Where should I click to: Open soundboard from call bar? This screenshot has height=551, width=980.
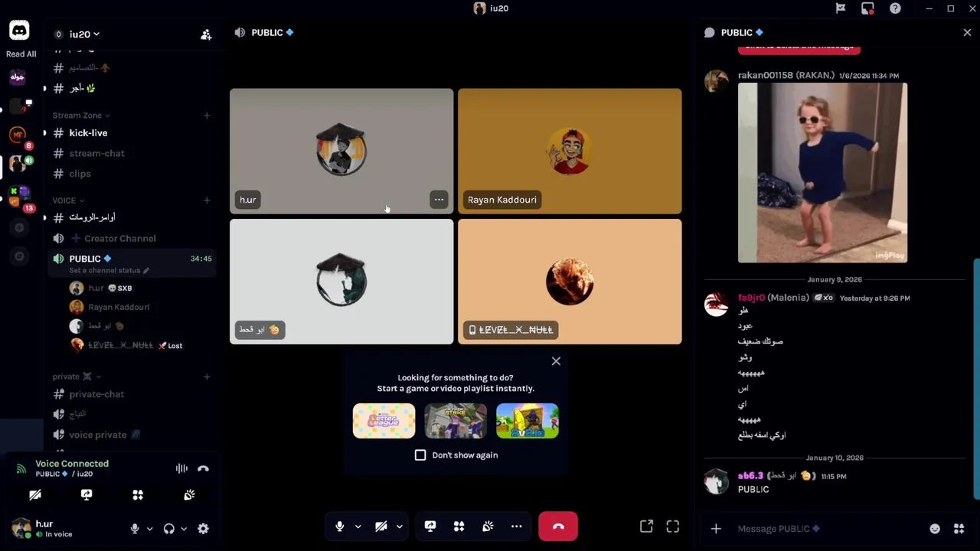click(488, 527)
